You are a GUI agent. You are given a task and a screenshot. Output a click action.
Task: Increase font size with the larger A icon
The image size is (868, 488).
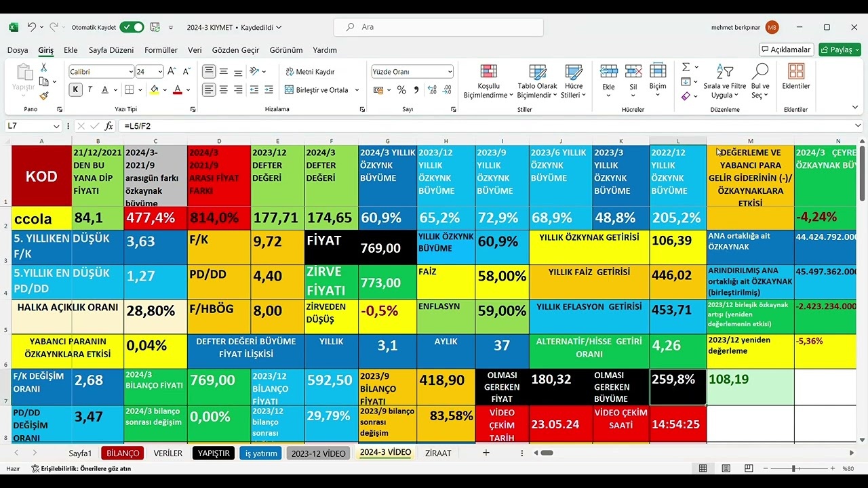click(x=171, y=71)
